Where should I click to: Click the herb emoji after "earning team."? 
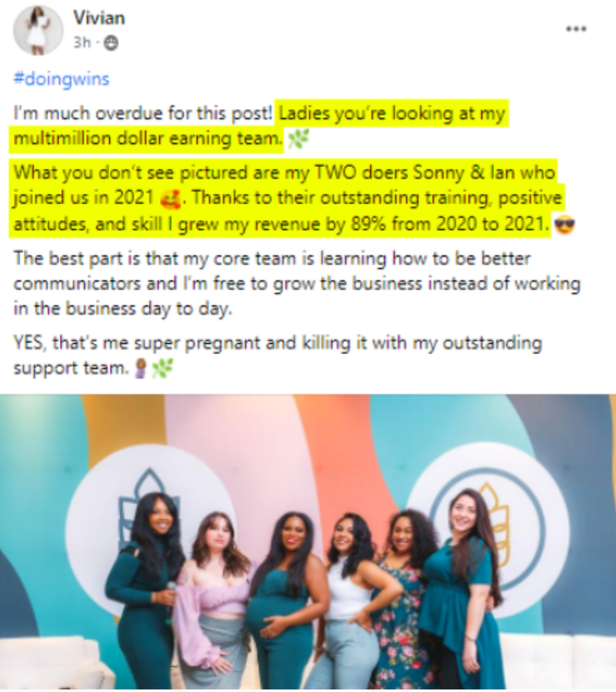coord(298,141)
